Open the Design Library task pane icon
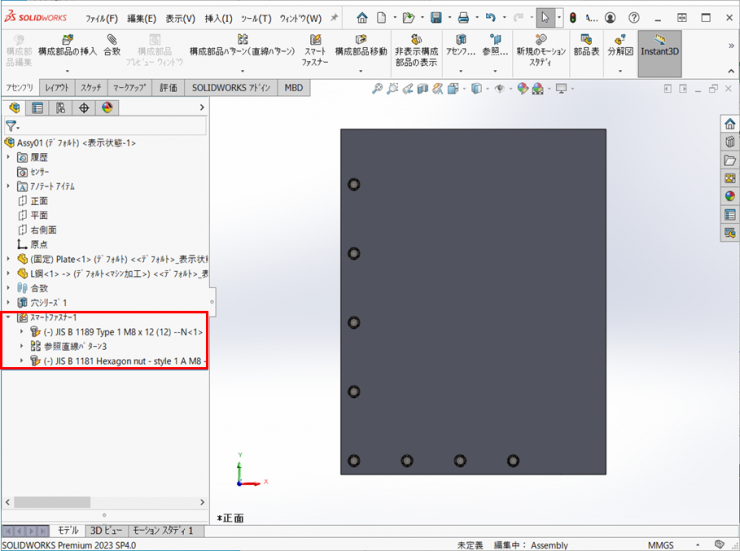 click(x=730, y=142)
